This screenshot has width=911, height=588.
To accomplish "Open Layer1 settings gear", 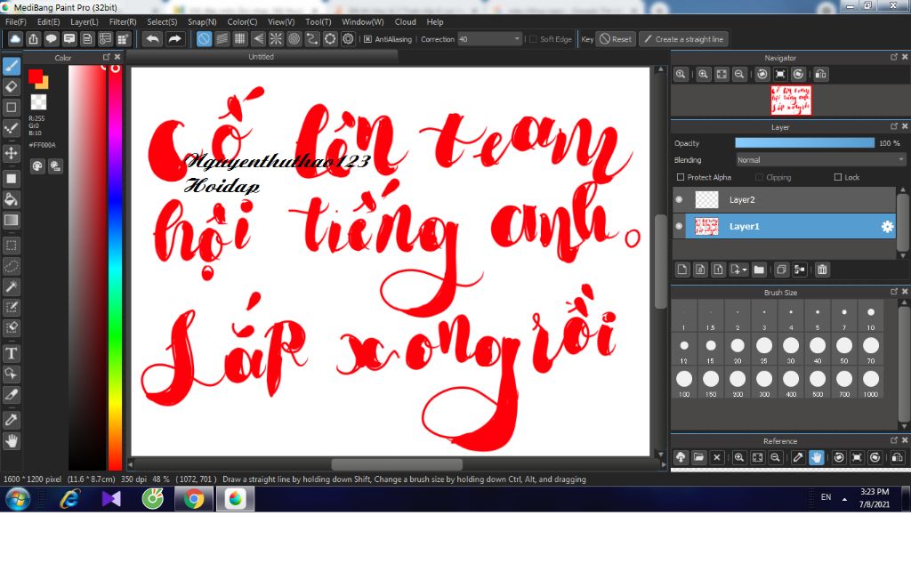I will tap(887, 227).
